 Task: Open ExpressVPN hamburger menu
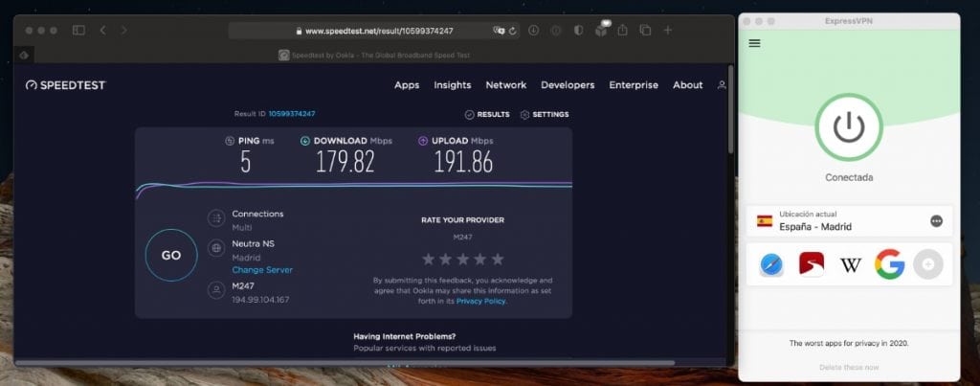coord(754,44)
